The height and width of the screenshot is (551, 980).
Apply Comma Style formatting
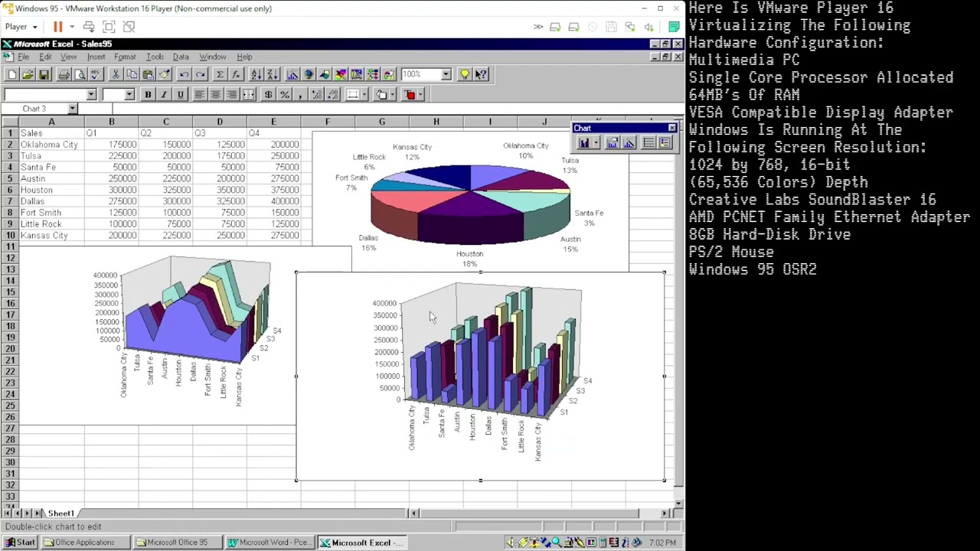pos(300,94)
